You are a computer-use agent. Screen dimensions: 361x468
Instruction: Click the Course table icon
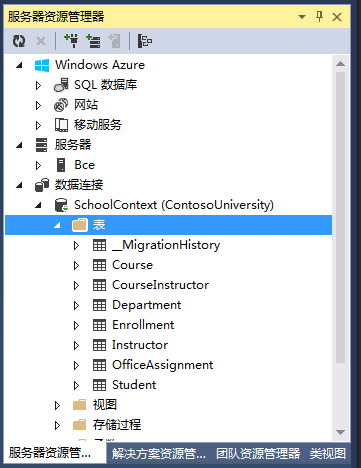click(x=99, y=265)
